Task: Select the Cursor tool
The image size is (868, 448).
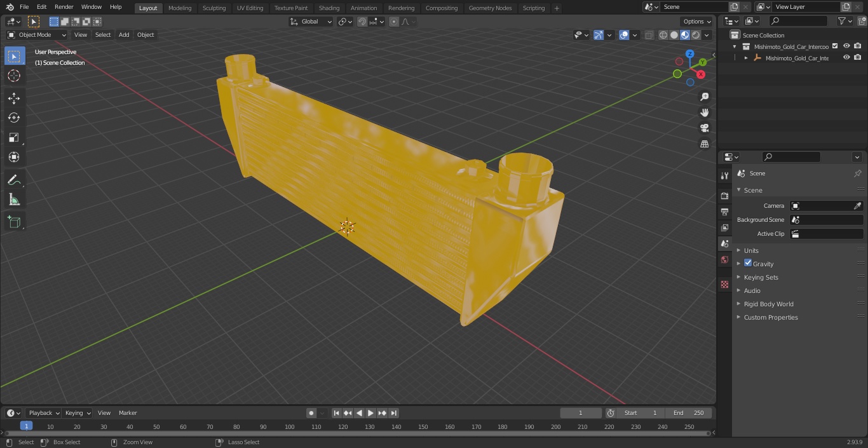Action: pos(14,76)
